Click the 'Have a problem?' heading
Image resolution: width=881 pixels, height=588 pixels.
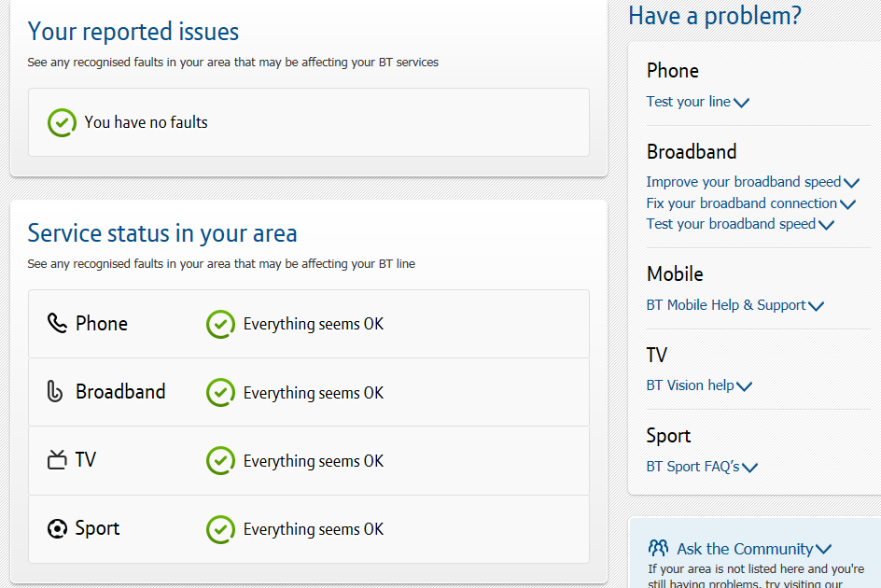715,15
